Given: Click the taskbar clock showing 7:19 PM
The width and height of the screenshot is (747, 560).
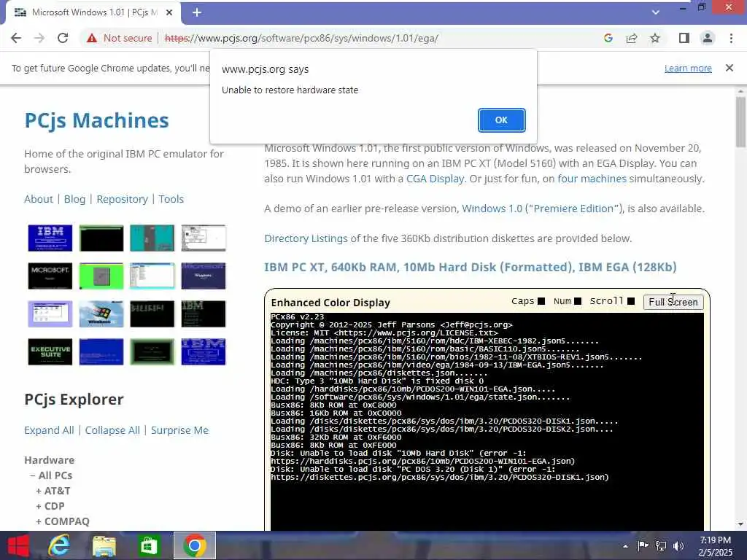Looking at the screenshot, I should pos(715,545).
